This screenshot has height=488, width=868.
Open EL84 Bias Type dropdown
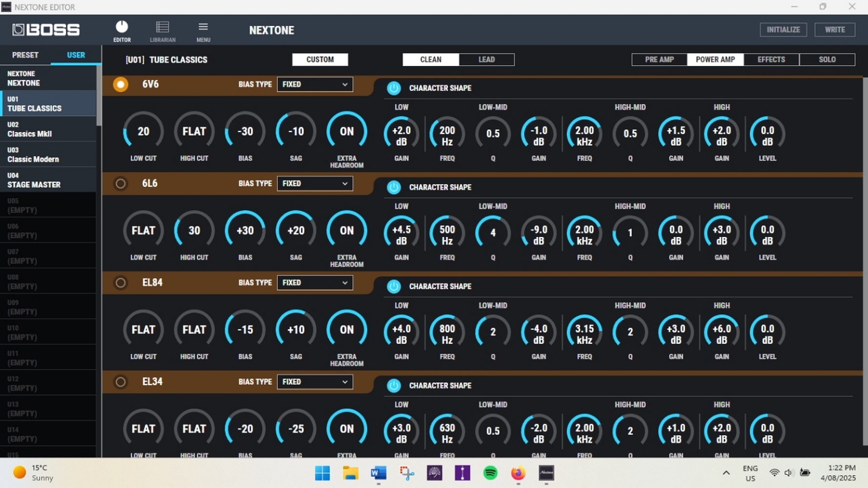(x=315, y=283)
